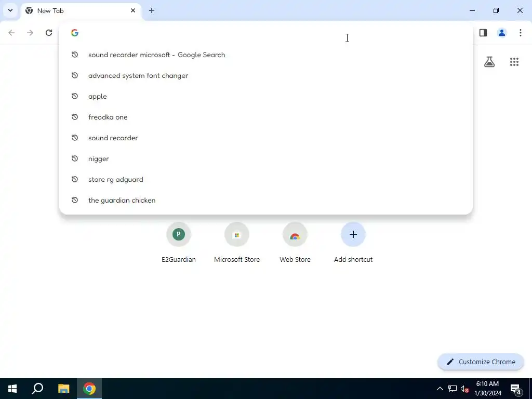Open the E2Guardian shortcut
Image resolution: width=532 pixels, height=399 pixels.
coord(179,242)
